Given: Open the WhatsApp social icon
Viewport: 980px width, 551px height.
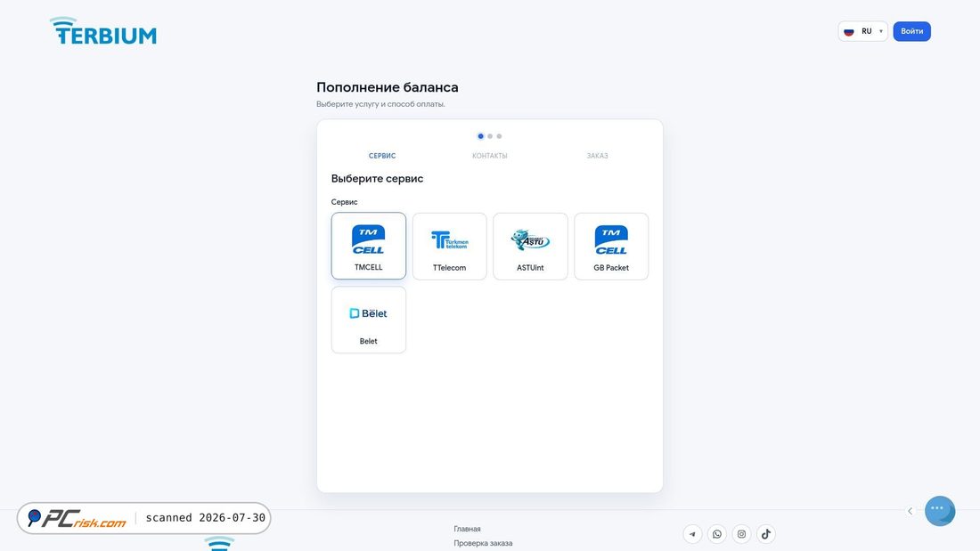Looking at the screenshot, I should point(717,534).
